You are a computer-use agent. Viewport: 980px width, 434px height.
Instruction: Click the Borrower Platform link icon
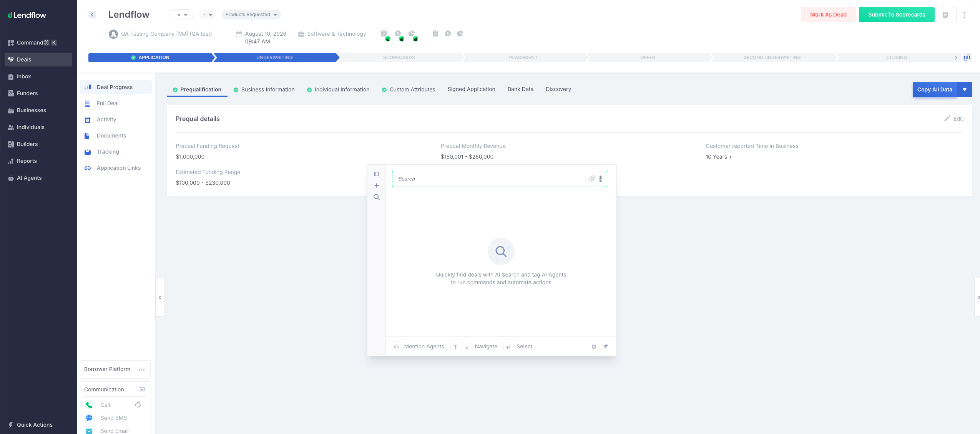pyautogui.click(x=142, y=369)
